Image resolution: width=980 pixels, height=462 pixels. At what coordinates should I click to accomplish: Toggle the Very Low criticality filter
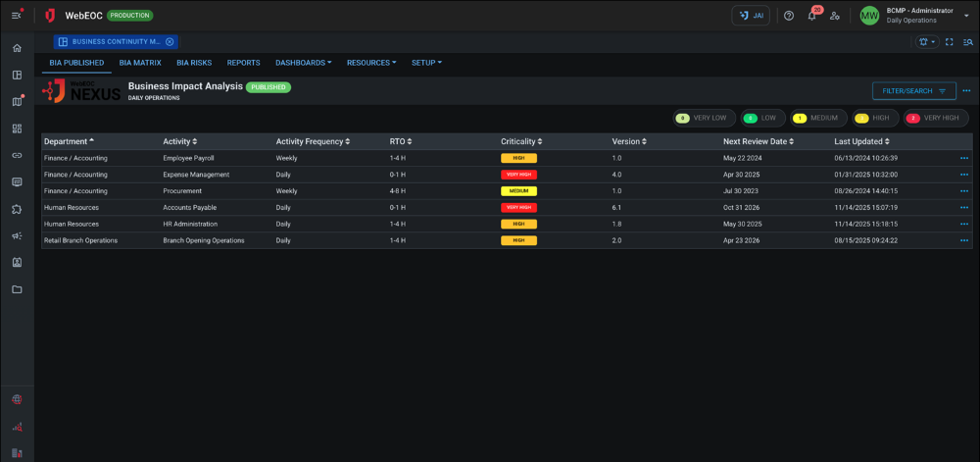704,118
